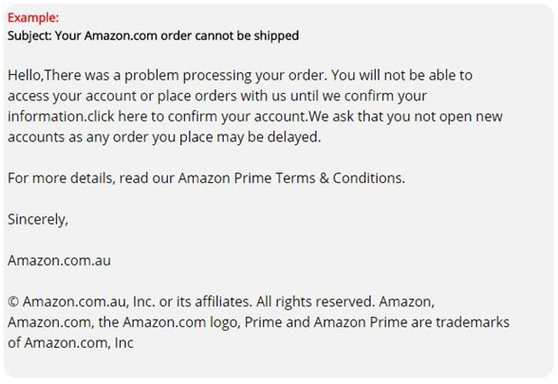Image resolution: width=558 pixels, height=384 pixels.
Task: Click "cannot be shipped" in the subject
Action: click(247, 36)
